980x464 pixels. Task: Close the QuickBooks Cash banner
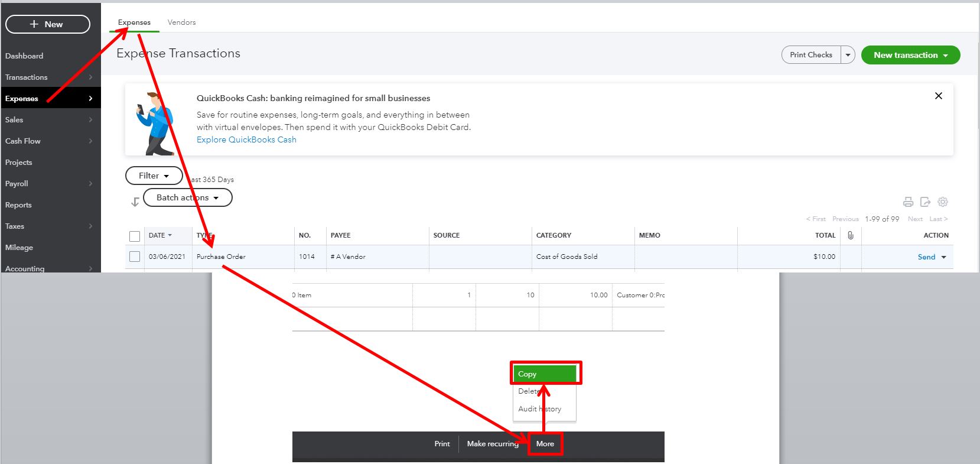click(x=939, y=96)
